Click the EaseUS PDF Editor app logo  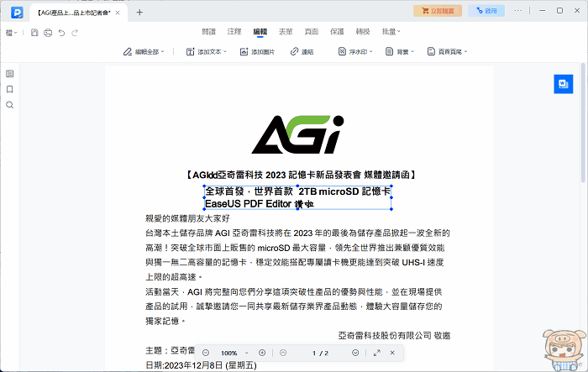[17, 12]
